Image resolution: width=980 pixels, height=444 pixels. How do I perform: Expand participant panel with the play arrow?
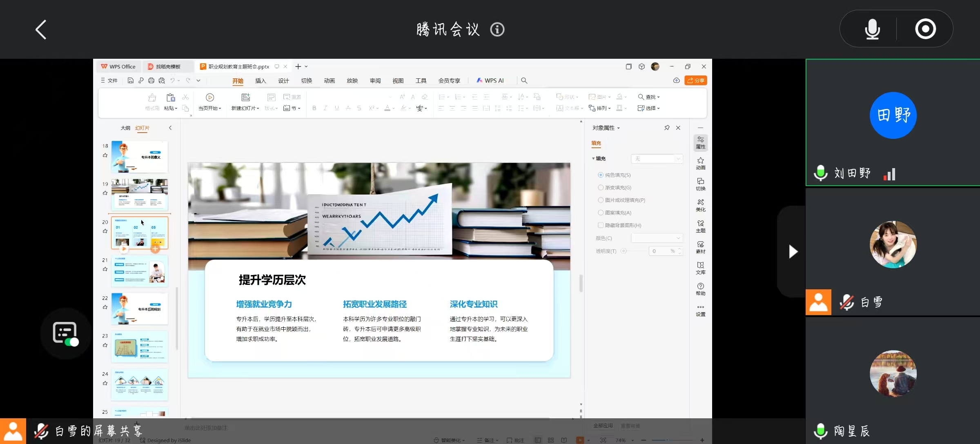(793, 251)
